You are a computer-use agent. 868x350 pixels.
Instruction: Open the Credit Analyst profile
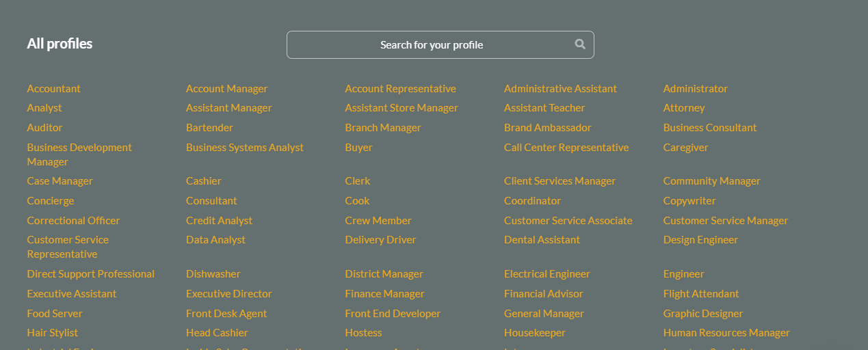click(219, 221)
